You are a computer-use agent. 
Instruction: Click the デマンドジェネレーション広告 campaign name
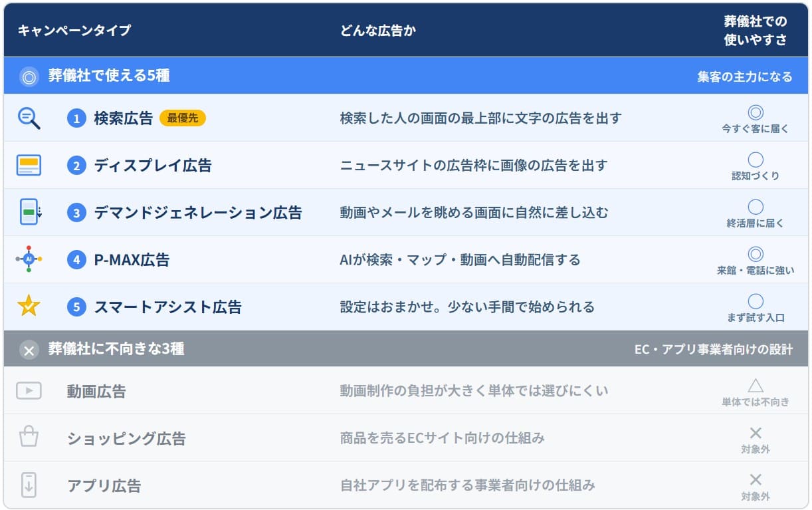pos(198,213)
